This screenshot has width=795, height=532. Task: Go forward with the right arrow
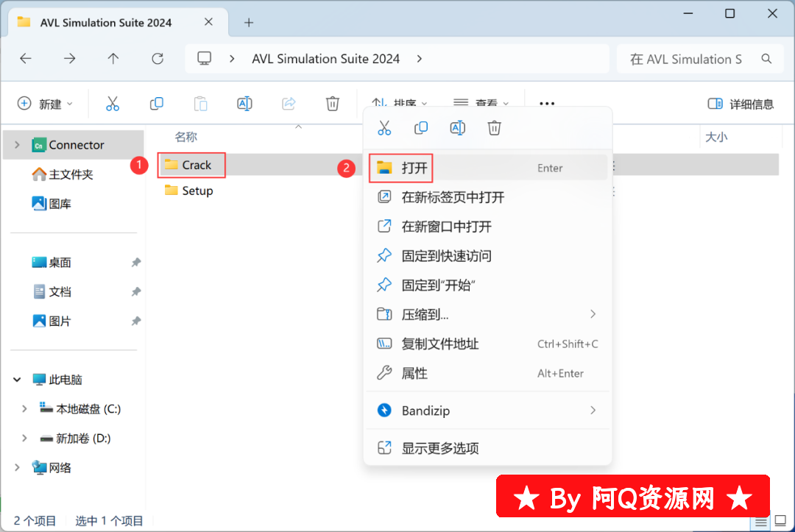(x=69, y=59)
